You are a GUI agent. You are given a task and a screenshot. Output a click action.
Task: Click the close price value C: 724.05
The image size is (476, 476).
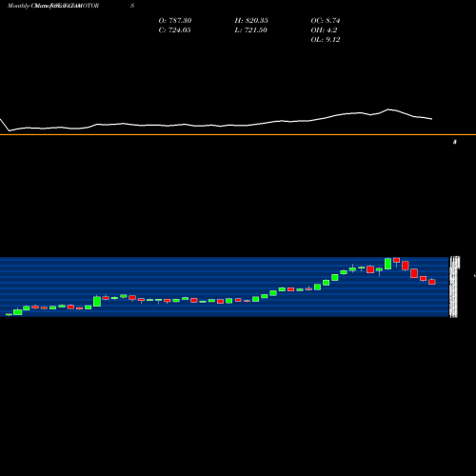pos(174,30)
